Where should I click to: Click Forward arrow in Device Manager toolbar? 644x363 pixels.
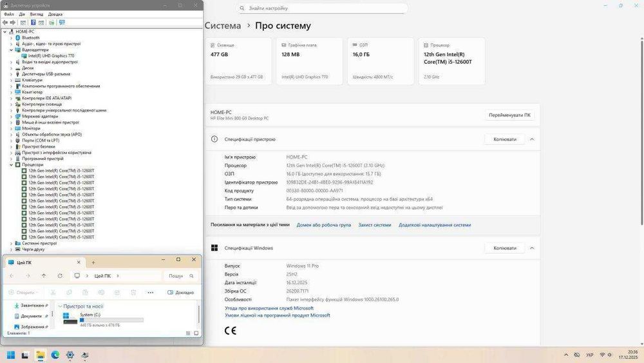[x=13, y=23]
